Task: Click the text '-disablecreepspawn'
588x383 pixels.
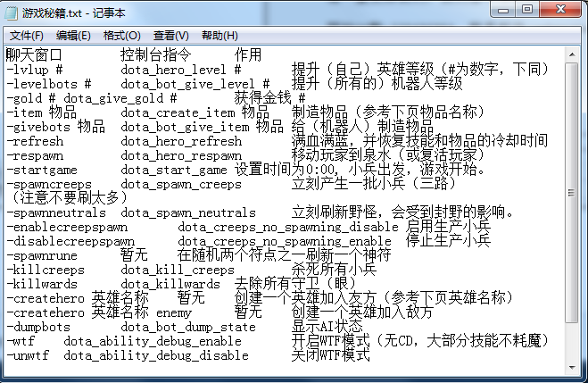Action: point(70,241)
